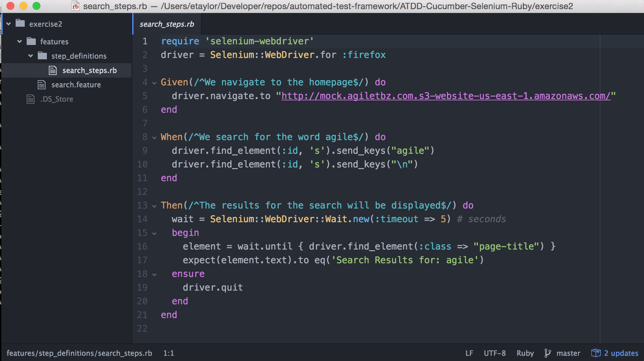Select exercise2 project root in tree
This screenshot has width=644, height=361.
(x=46, y=24)
